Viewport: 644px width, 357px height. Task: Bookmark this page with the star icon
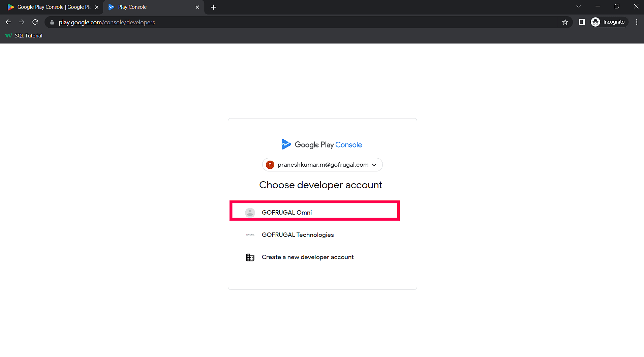point(565,22)
